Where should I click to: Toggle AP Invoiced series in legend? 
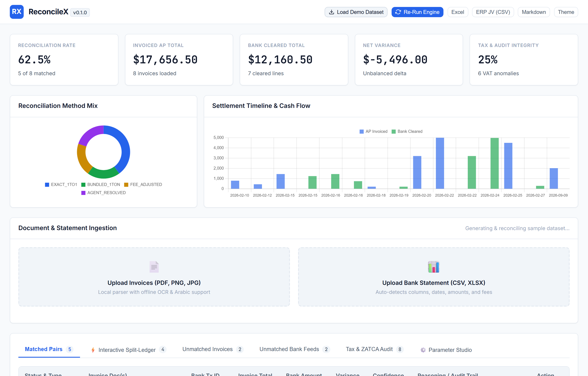[373, 131]
